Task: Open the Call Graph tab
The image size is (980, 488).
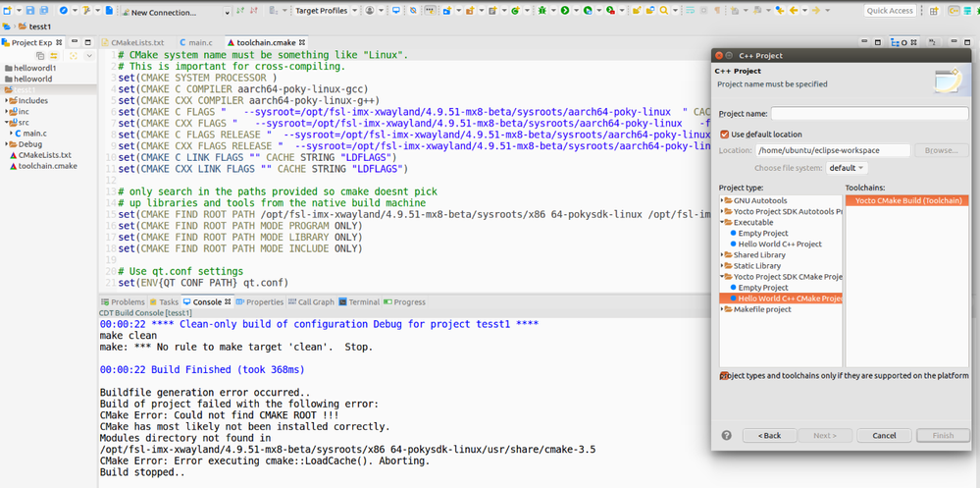Action: [x=311, y=301]
